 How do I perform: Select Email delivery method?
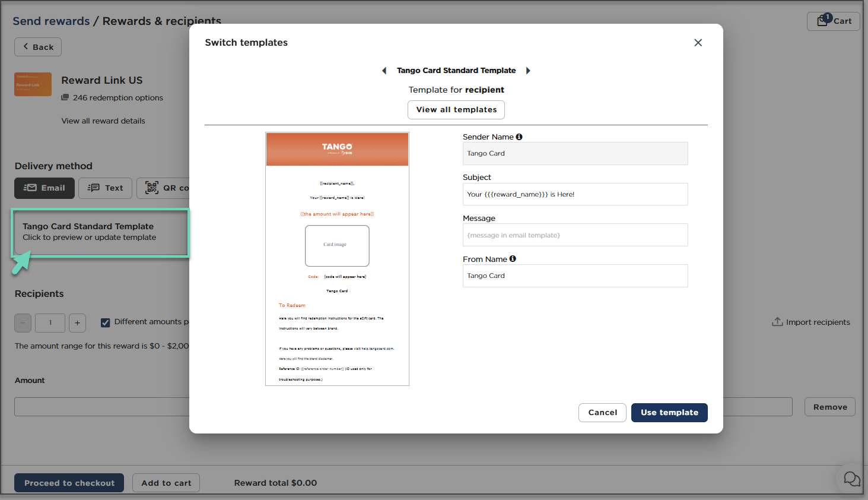coord(44,188)
